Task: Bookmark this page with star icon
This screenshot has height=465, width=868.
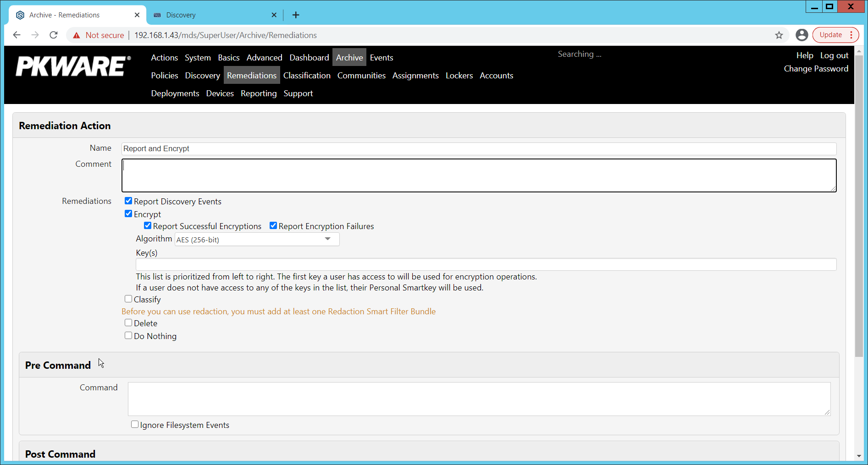Action: (779, 35)
